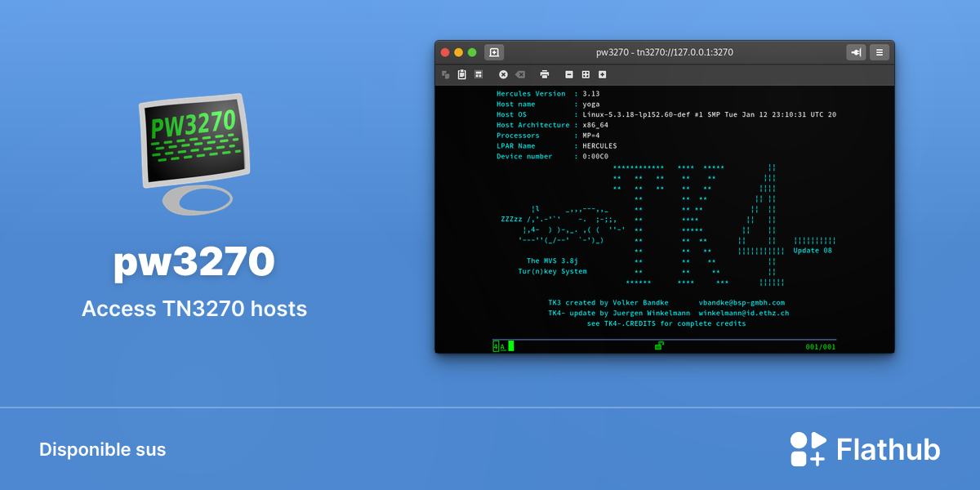Open the hamburger menu in pw3270 window
This screenshot has height=490, width=980.
880,52
